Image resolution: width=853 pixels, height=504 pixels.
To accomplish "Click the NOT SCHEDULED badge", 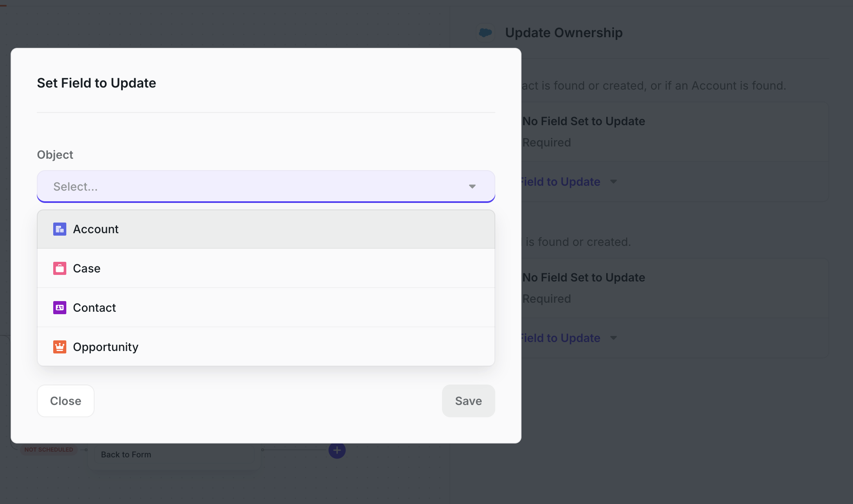I will tap(48, 449).
